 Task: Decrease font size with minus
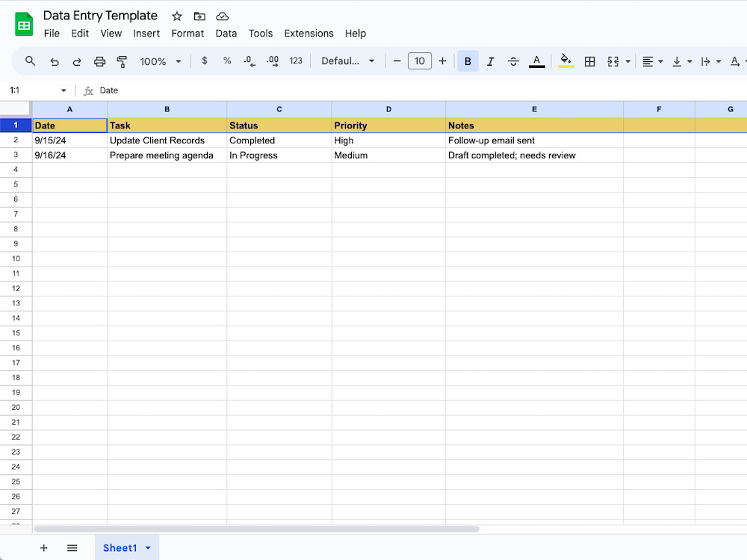(x=397, y=61)
